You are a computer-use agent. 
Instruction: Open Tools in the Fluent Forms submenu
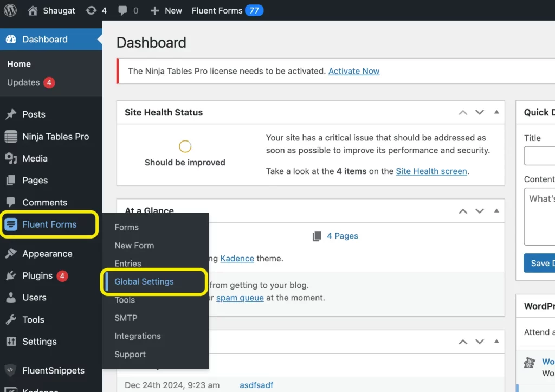(x=125, y=300)
